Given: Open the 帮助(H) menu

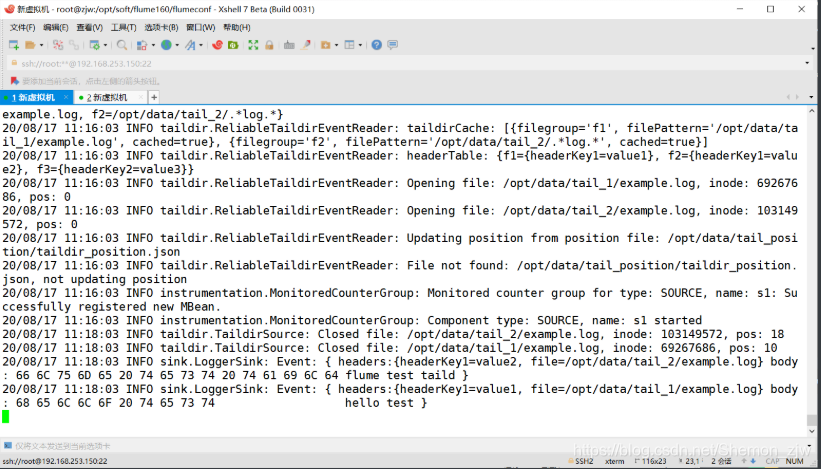Looking at the screenshot, I should (x=237, y=28).
